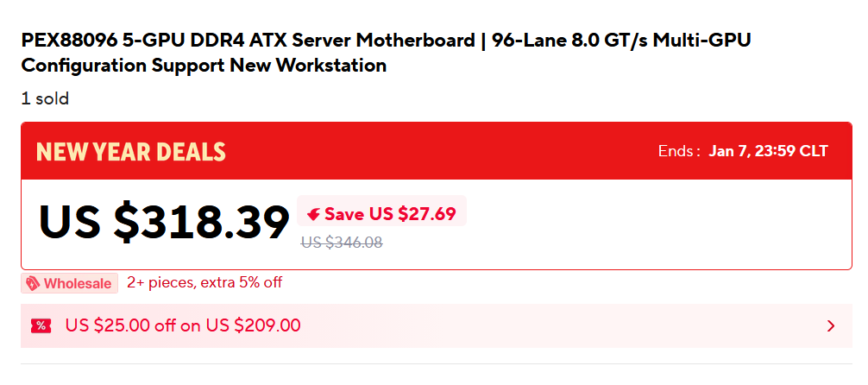Click the Wholesale label text
Image resolution: width=868 pixels, height=385 pixels.
[x=78, y=283]
